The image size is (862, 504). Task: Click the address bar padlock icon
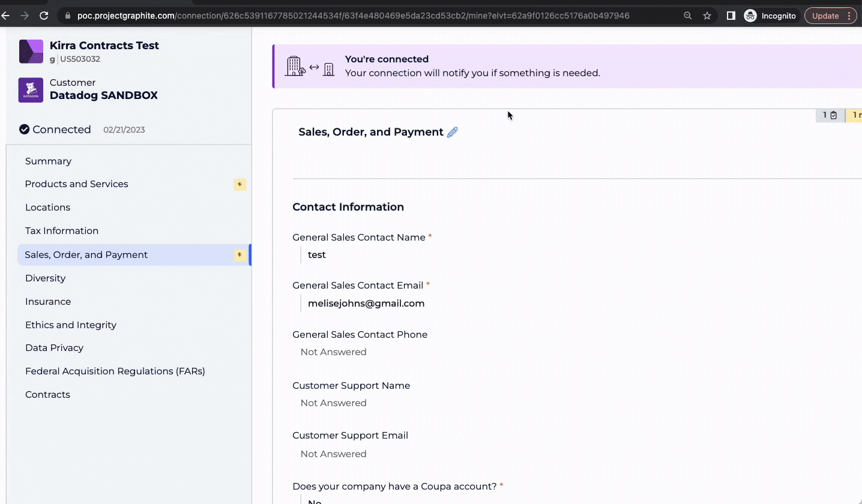(68, 16)
